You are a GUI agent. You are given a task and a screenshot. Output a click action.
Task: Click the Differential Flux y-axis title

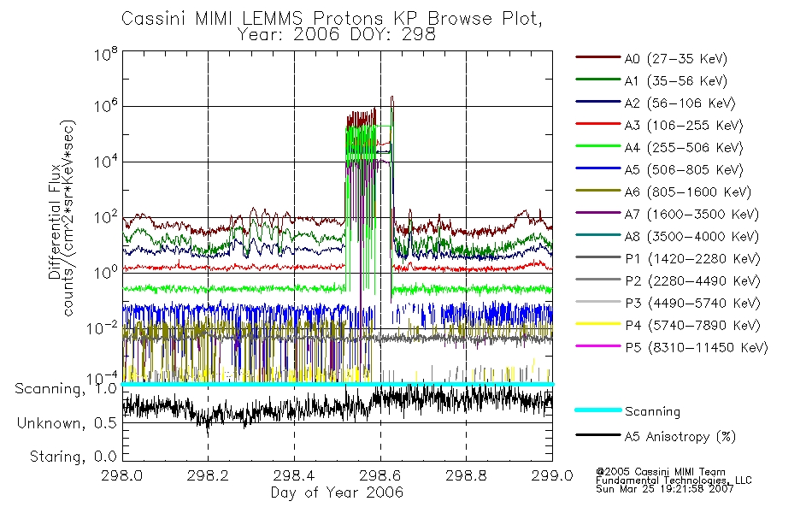(x=55, y=221)
